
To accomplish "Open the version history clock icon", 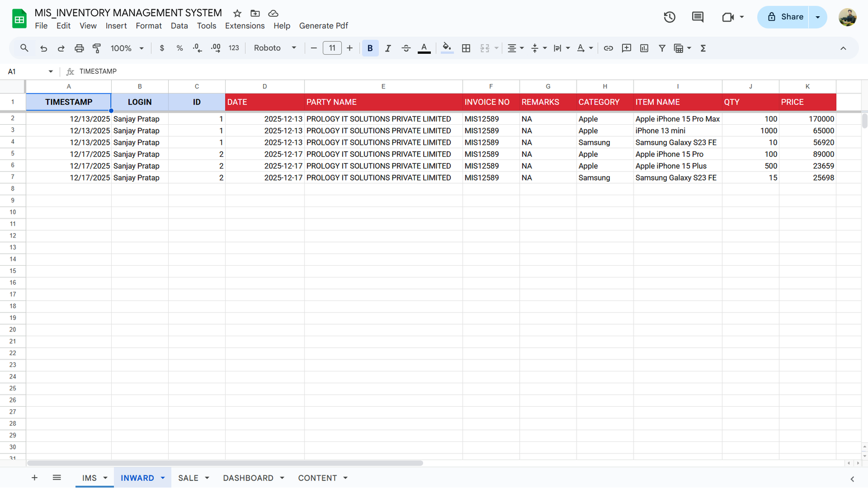I will (x=669, y=17).
